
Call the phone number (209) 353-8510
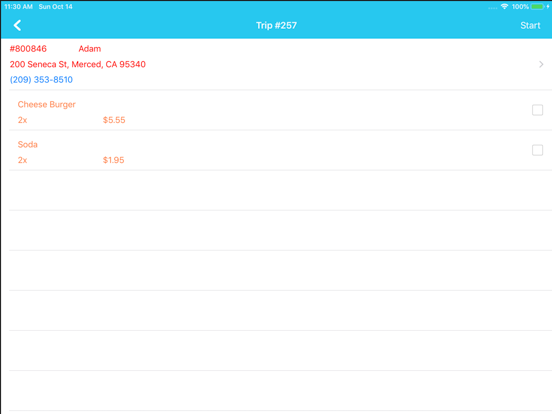pyautogui.click(x=41, y=80)
